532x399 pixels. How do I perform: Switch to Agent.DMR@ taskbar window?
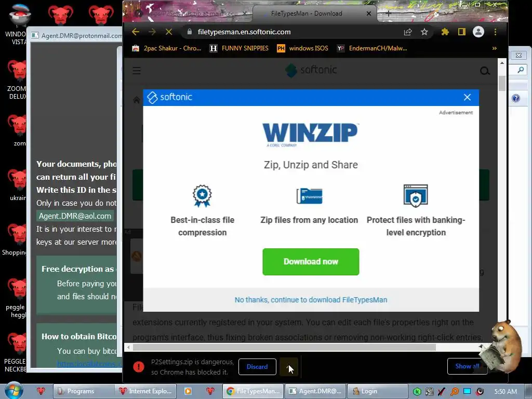click(x=315, y=391)
